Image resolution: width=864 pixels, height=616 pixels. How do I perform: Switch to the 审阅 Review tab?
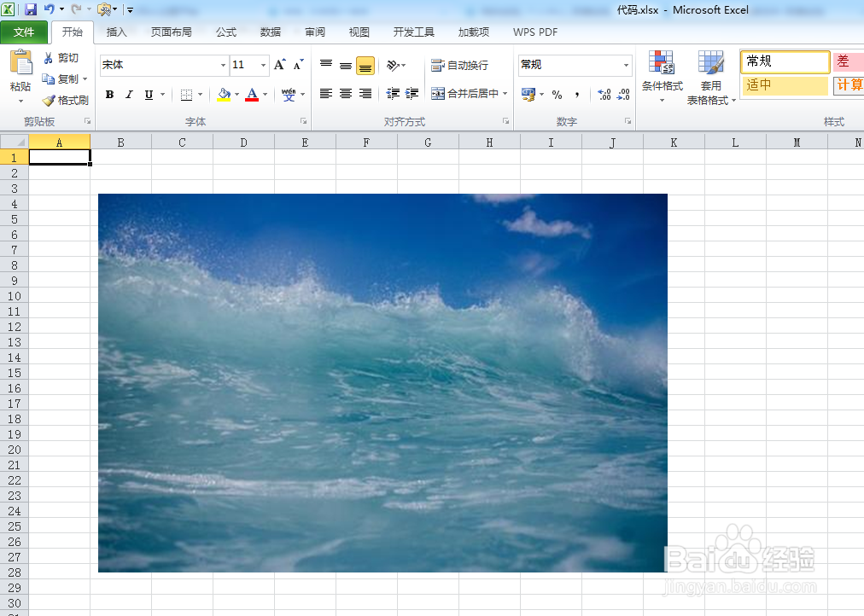click(x=315, y=32)
